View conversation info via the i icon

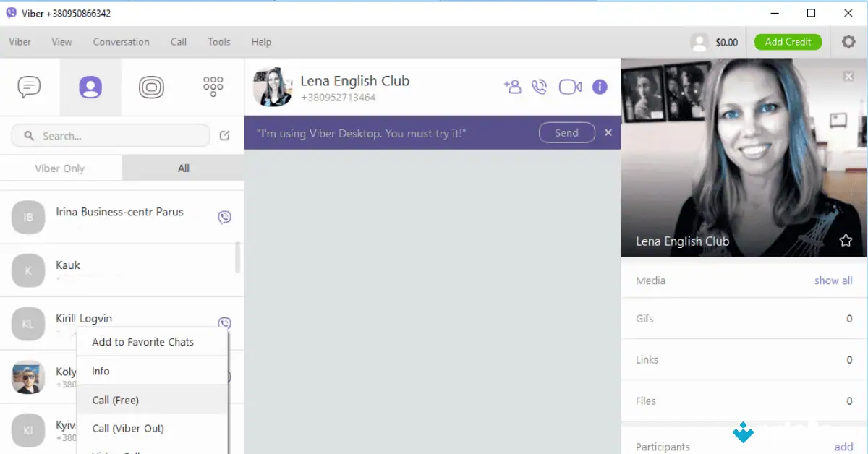pos(600,87)
